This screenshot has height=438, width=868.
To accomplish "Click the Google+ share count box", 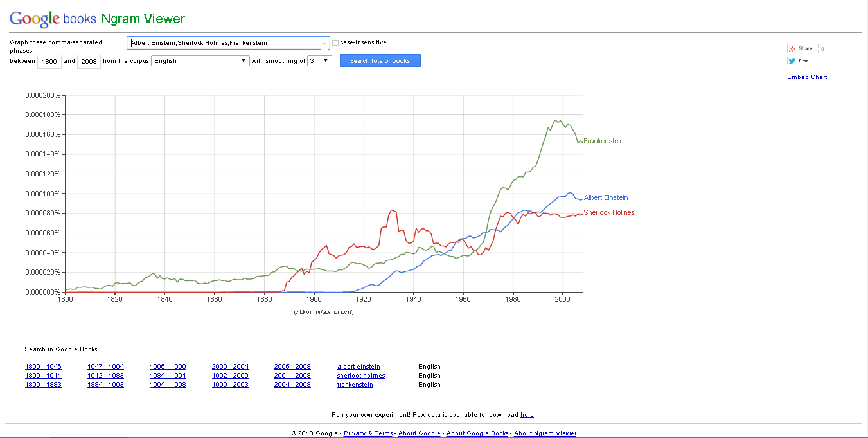I will point(822,48).
